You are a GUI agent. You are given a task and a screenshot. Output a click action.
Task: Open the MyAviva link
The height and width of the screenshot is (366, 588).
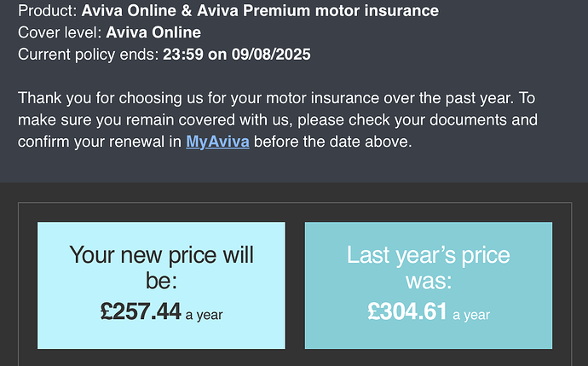pyautogui.click(x=217, y=142)
